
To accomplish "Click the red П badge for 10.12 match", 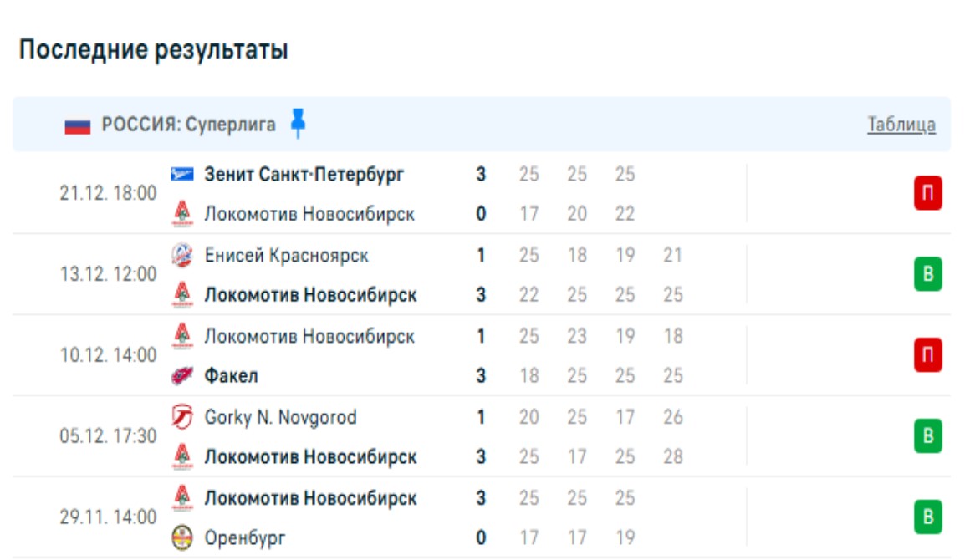I will (927, 356).
